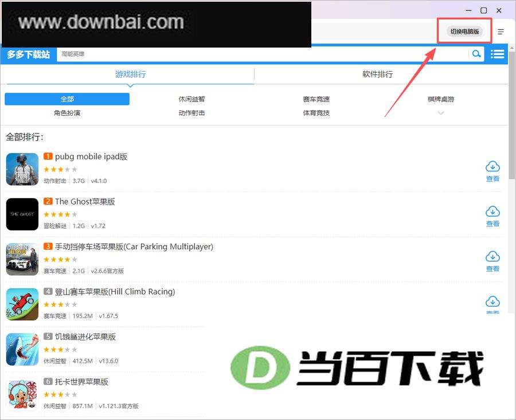
Task: Open 登山赛车苹果版(Hill Climb Racing) title
Action: click(x=115, y=292)
